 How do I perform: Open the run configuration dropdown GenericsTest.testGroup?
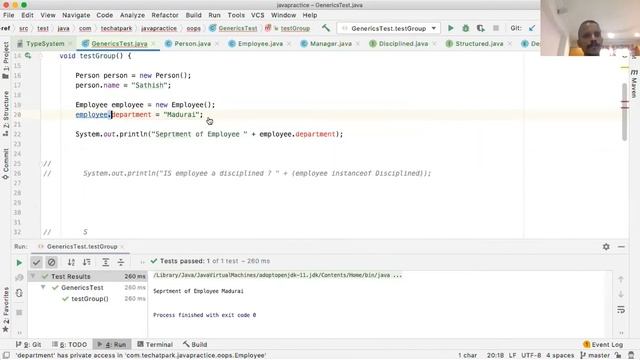click(389, 28)
